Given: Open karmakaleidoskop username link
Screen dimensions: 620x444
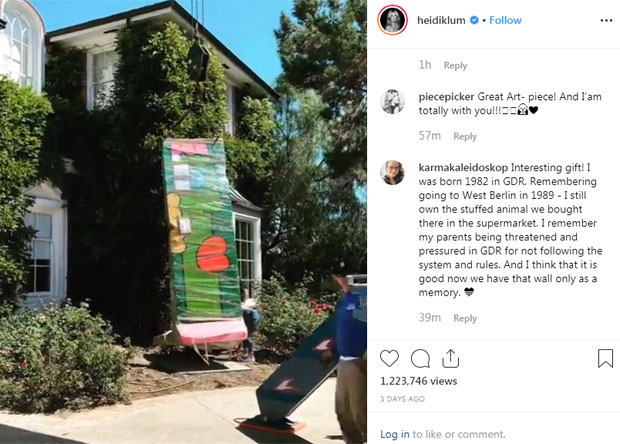Looking at the screenshot, I should [463, 168].
